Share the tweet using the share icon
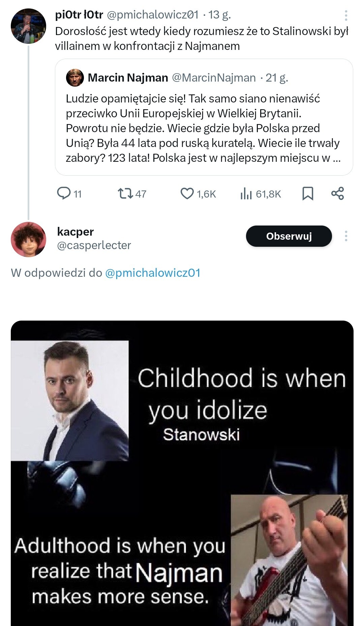364x626 pixels. [337, 193]
